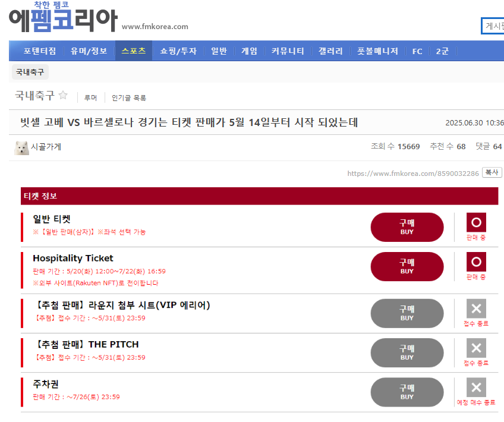Viewport: 504px width, 422px height.
Task: Open the 시골가게 author avatar
Action: (21, 147)
